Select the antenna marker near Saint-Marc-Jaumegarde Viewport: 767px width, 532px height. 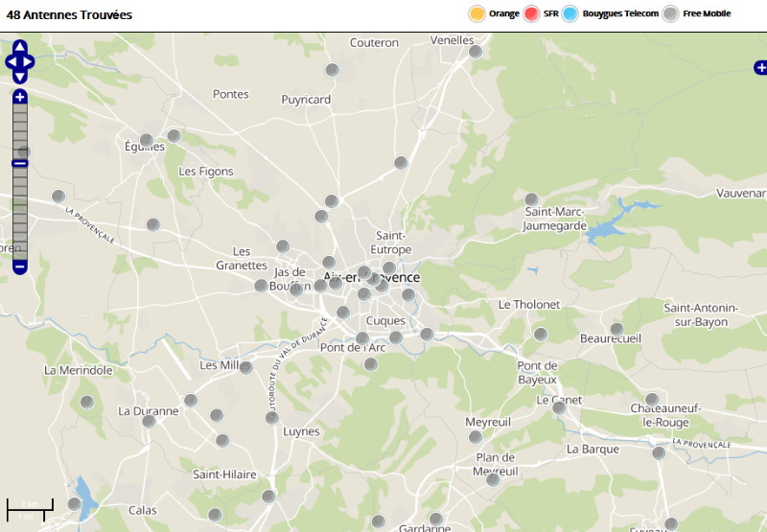(531, 199)
